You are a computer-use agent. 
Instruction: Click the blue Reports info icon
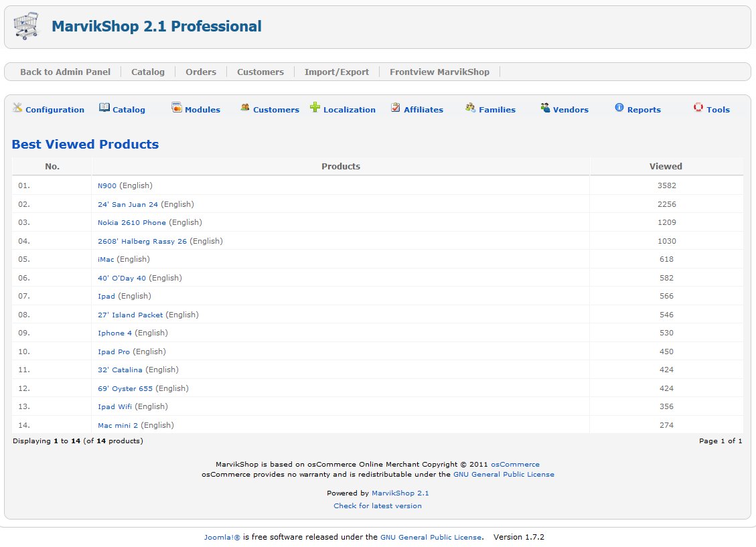click(x=619, y=108)
